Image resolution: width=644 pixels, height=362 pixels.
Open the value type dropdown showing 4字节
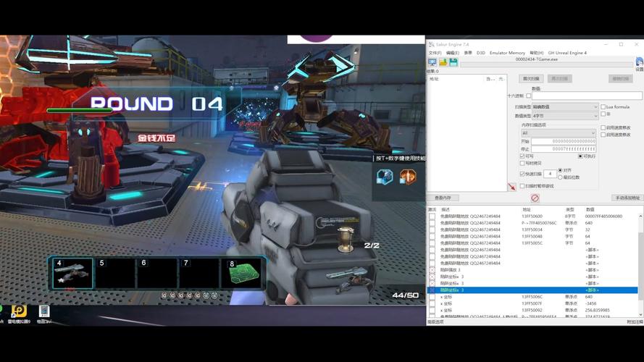pos(565,116)
